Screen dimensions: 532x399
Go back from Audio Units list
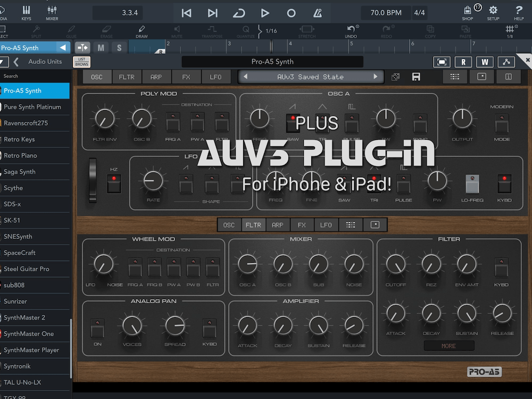[16, 62]
